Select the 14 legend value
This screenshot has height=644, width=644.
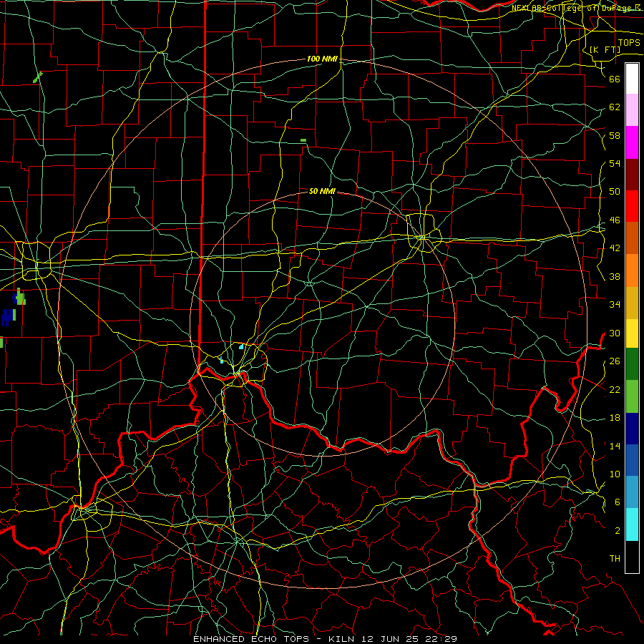[x=615, y=446]
